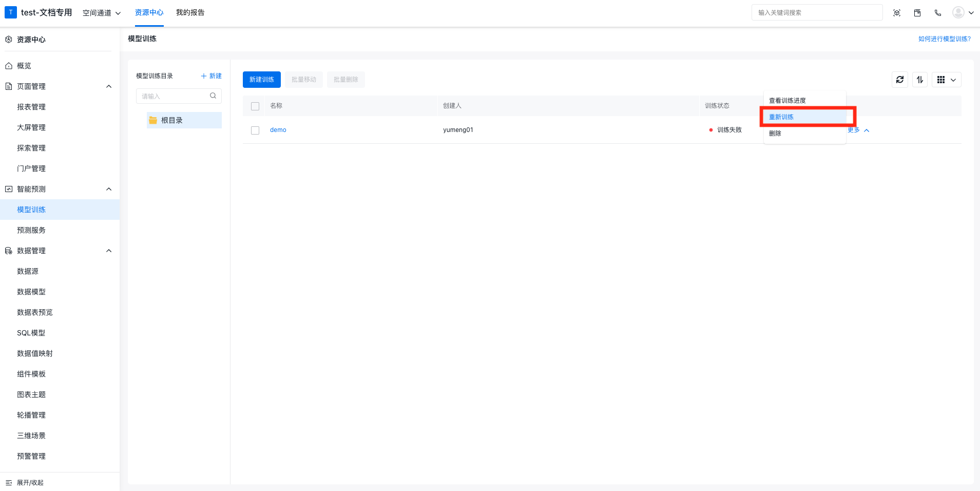Click the plus 新建 directory button
The height and width of the screenshot is (491, 980).
point(211,76)
